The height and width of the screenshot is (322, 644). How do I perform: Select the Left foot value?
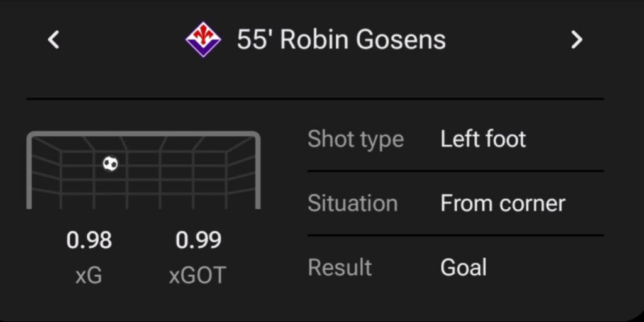483,139
